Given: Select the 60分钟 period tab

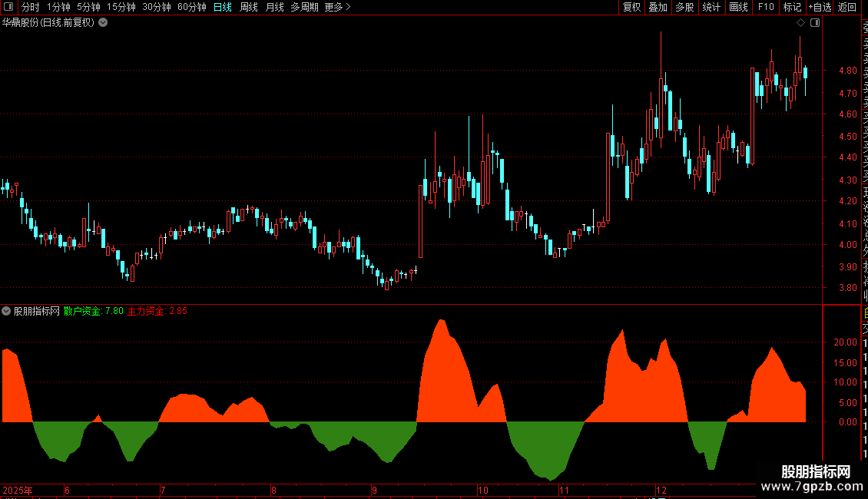Looking at the screenshot, I should click(192, 7).
